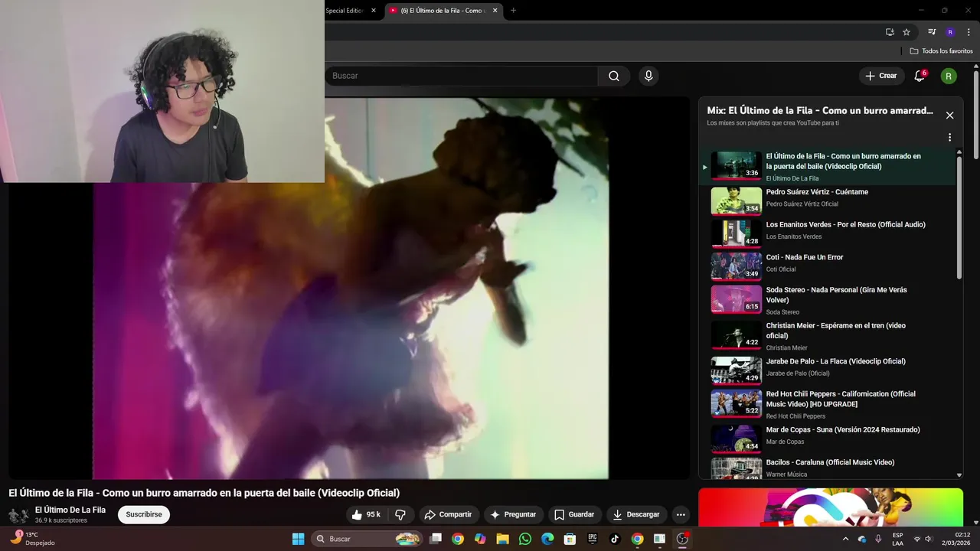Open Mix playlist three-dot options
Screen dimensions: 980x551
[949, 138]
